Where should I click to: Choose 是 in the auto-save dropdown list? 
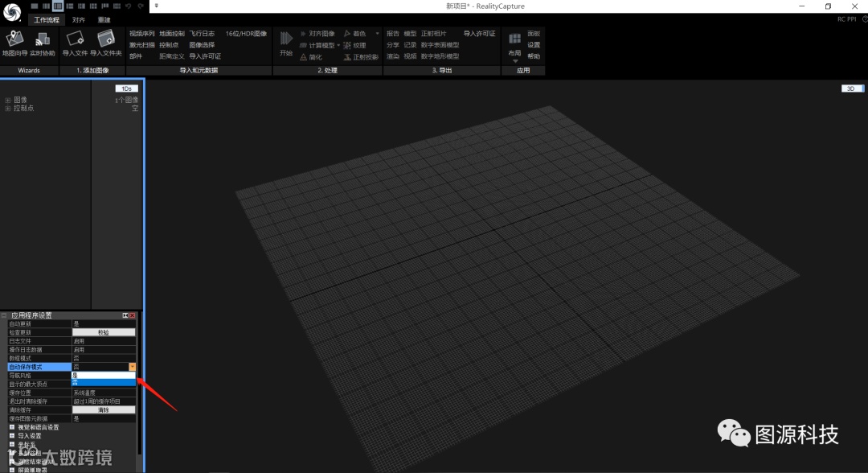(104, 376)
